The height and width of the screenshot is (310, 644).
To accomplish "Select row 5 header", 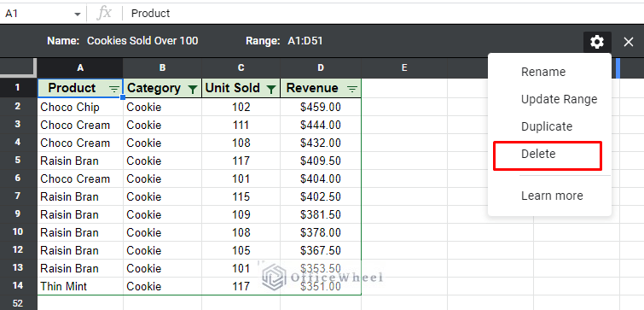I will click(x=18, y=161).
